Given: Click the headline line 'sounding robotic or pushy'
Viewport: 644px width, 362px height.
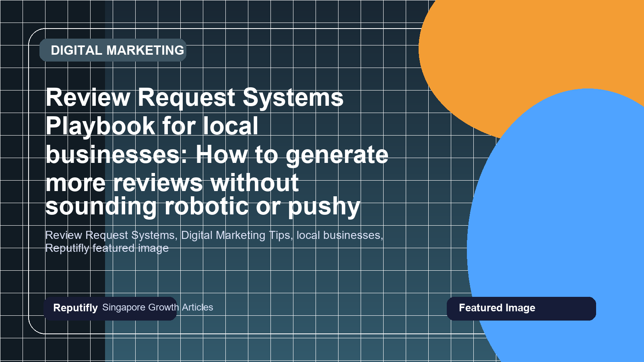Looking at the screenshot, I should coord(203,207).
